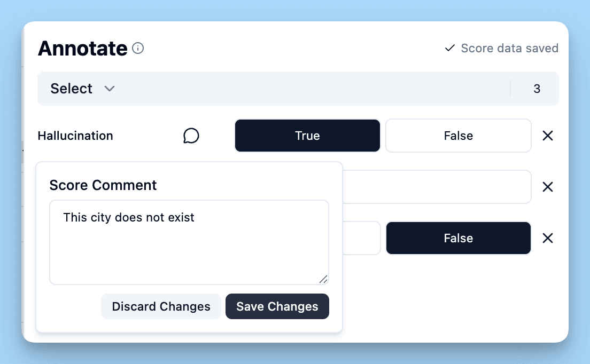Discard changes to the score comment

pyautogui.click(x=161, y=306)
